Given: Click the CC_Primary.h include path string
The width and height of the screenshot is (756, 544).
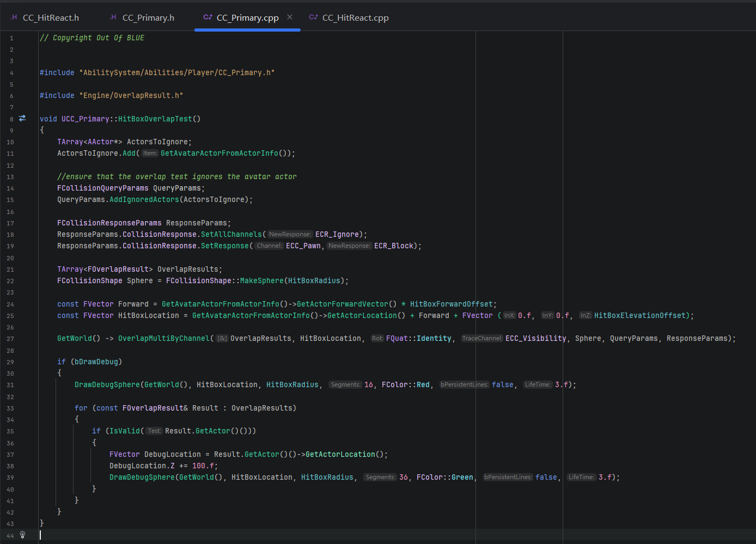Looking at the screenshot, I should [x=177, y=72].
